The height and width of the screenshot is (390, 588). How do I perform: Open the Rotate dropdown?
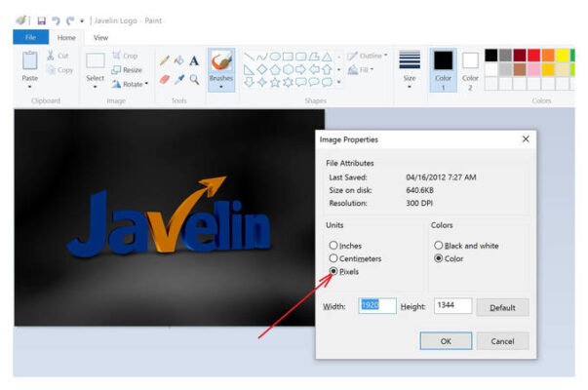(130, 84)
